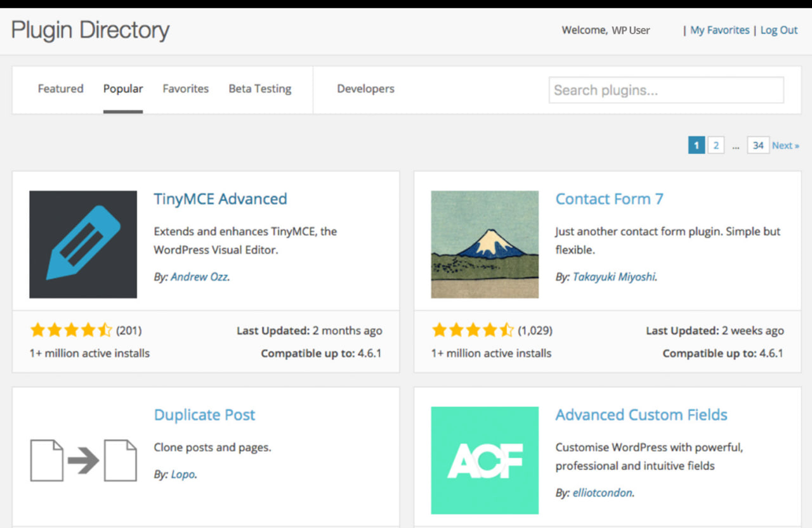
Task: Open My Favorites link
Action: 719,30
